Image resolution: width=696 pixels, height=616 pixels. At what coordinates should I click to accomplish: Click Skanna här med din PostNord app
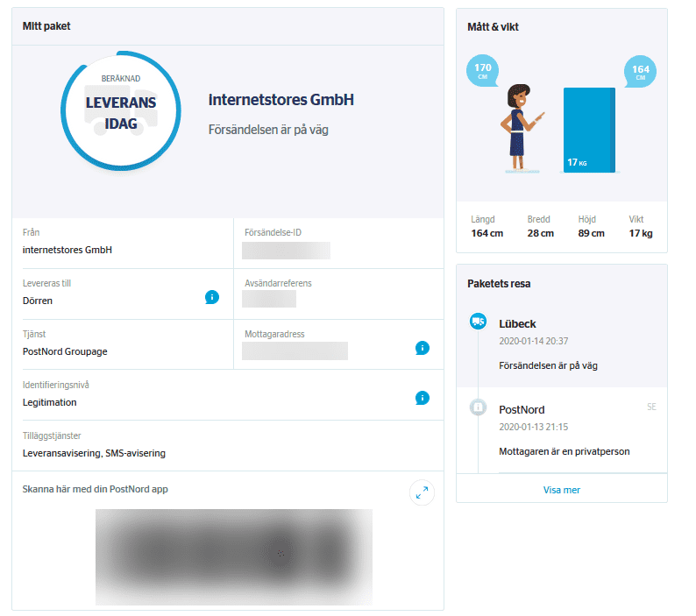point(95,489)
